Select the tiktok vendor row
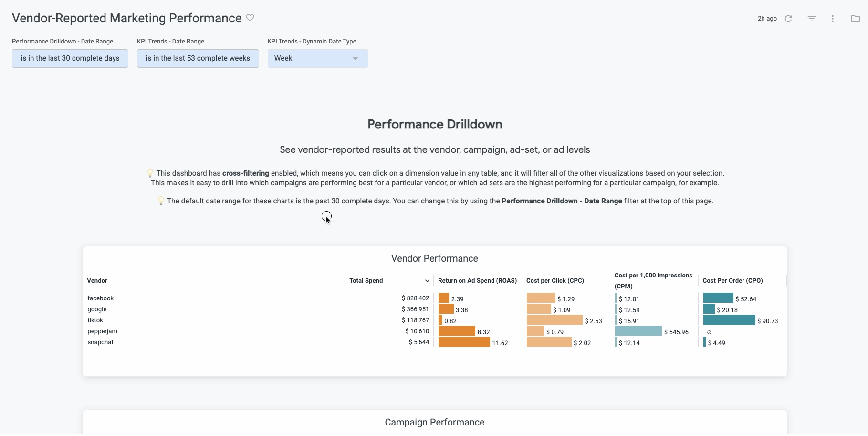The width and height of the screenshot is (868, 436). (x=95, y=320)
